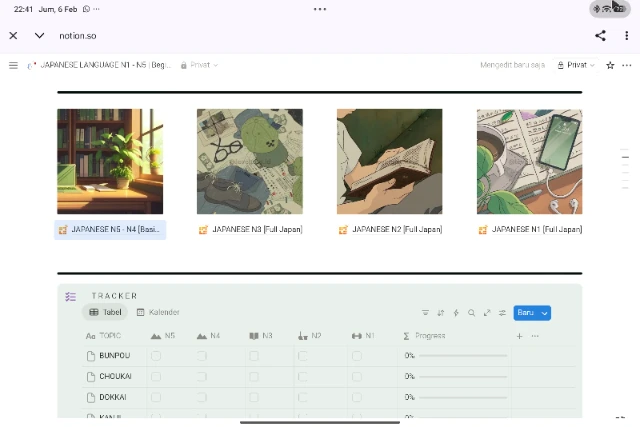Viewport: 640px width, 427px height.
Task: Open the browser three-dot overflow menu
Action: pyautogui.click(x=627, y=35)
